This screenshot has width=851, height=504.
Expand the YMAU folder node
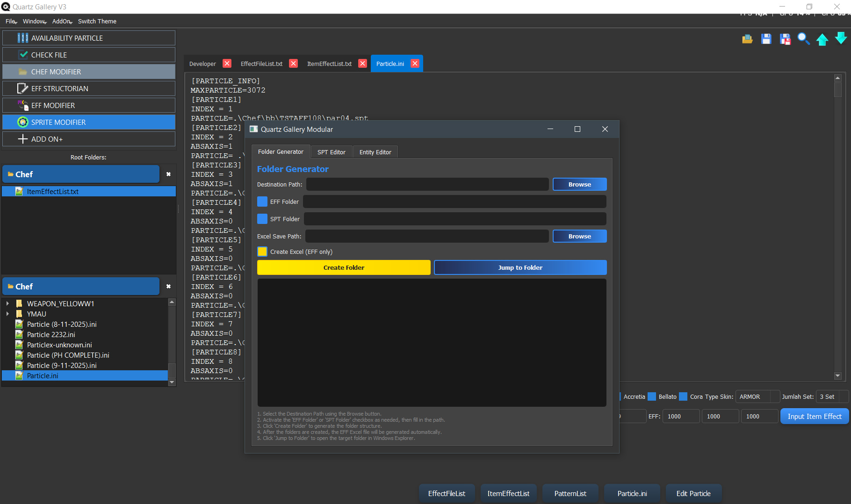click(x=7, y=314)
